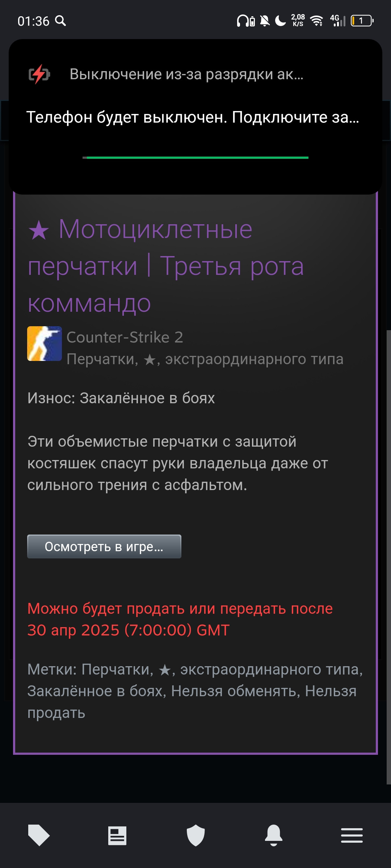The image size is (391, 868).
Task: Click the Осмотреть в игре button
Action: 104,546
